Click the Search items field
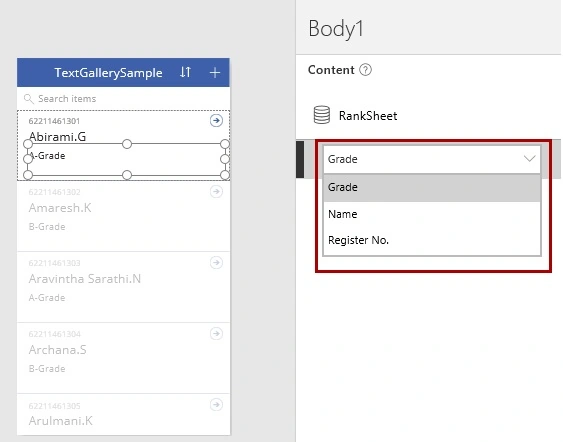 click(123, 98)
